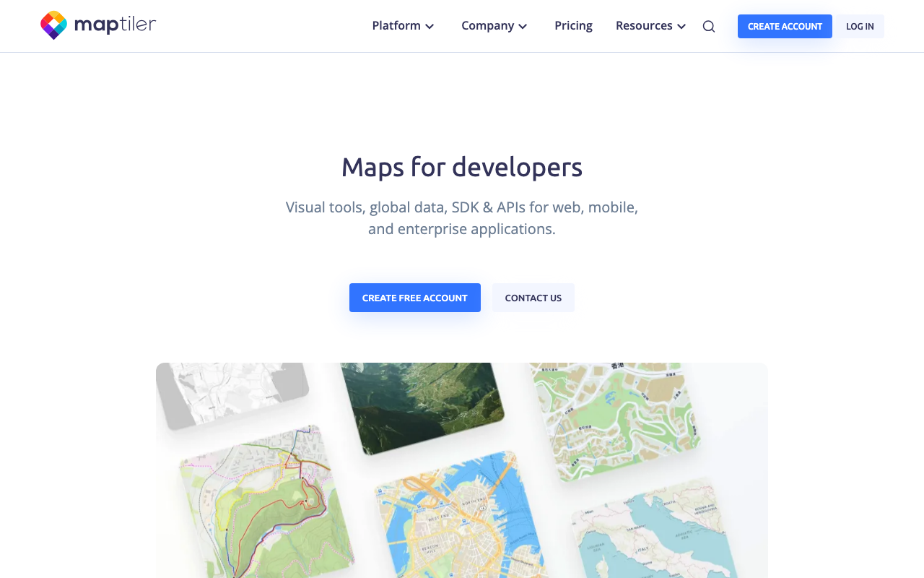
Task: Open the Pricing page
Action: pyautogui.click(x=573, y=25)
